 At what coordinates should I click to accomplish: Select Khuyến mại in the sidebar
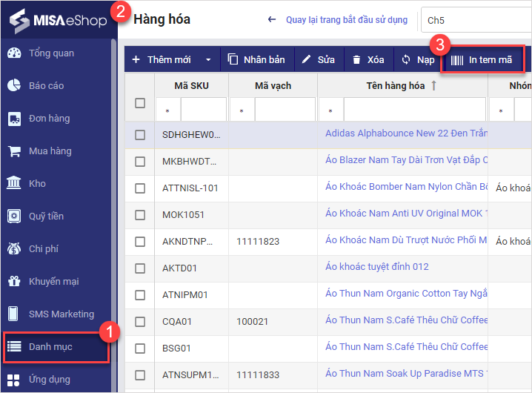(x=54, y=282)
